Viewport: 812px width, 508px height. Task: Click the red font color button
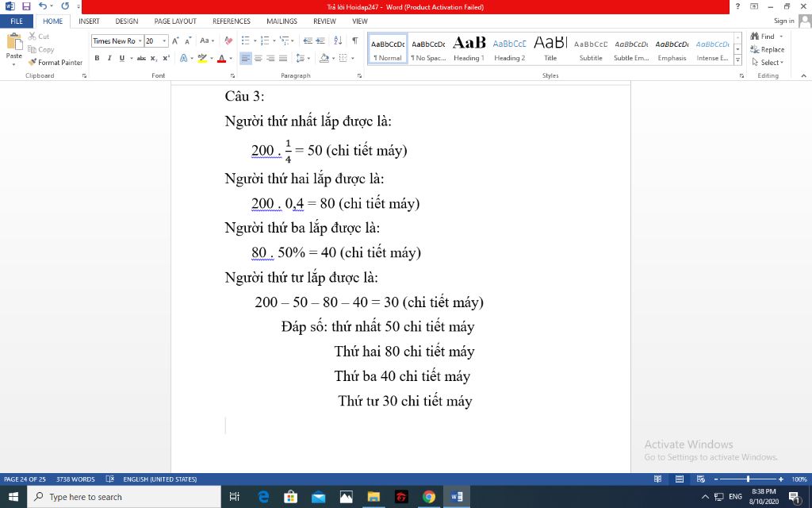click(222, 58)
